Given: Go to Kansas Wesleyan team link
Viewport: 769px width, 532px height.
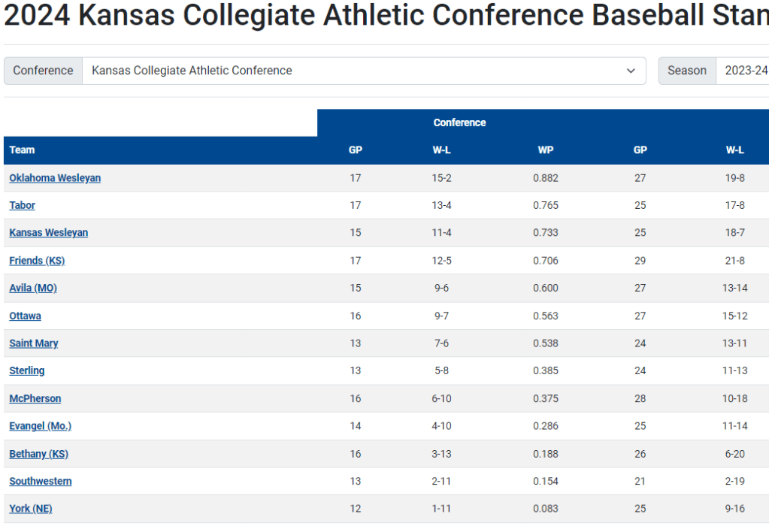Looking at the screenshot, I should click(48, 232).
